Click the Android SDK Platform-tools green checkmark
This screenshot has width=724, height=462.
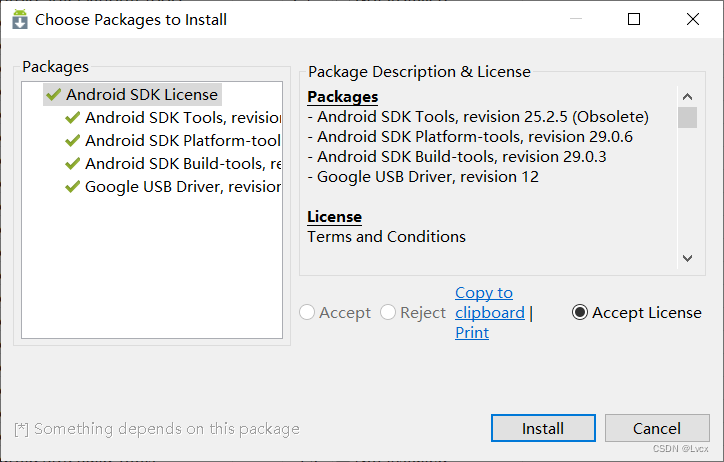coord(72,141)
